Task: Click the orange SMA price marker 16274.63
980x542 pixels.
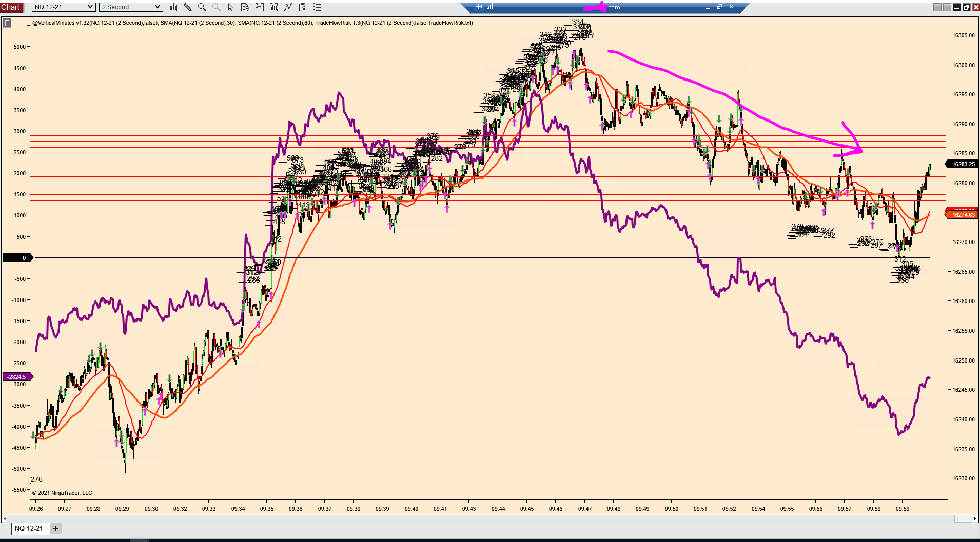Action: pyautogui.click(x=963, y=215)
